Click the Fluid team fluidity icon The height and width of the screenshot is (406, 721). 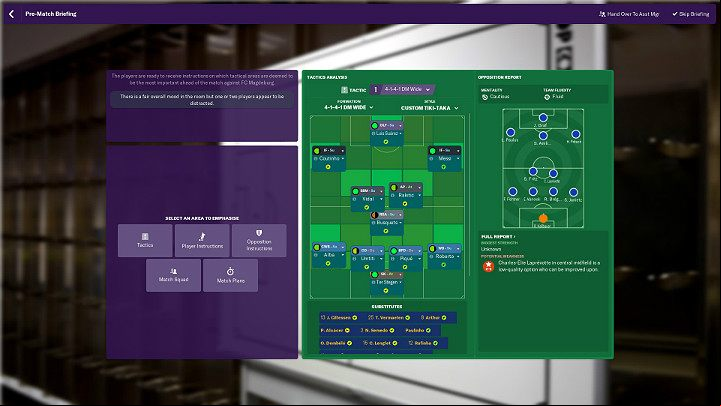pyautogui.click(x=547, y=97)
